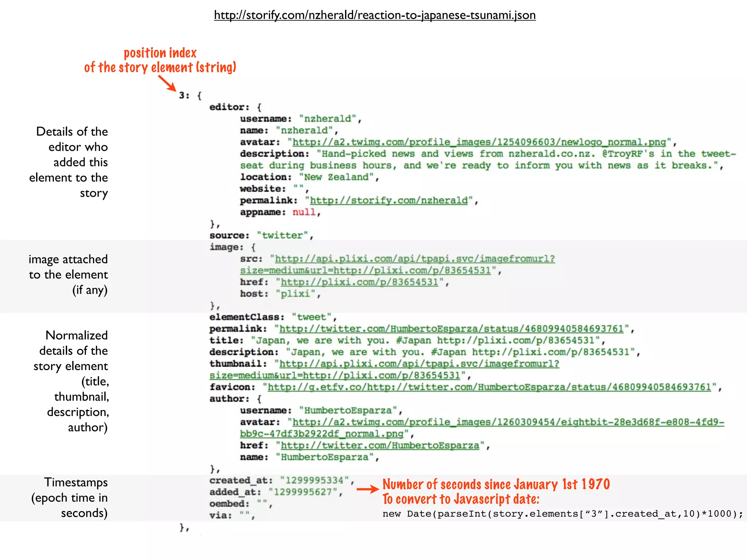Click the "website:" key in editor
Viewport: 747px width, 560px height.
(263, 188)
